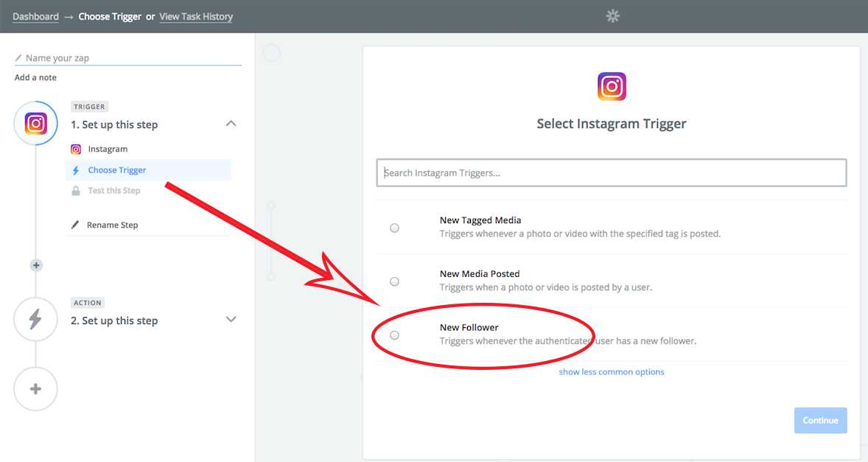The width and height of the screenshot is (868, 462).
Task: Select Choose Trigger in step list
Action: 148,170
